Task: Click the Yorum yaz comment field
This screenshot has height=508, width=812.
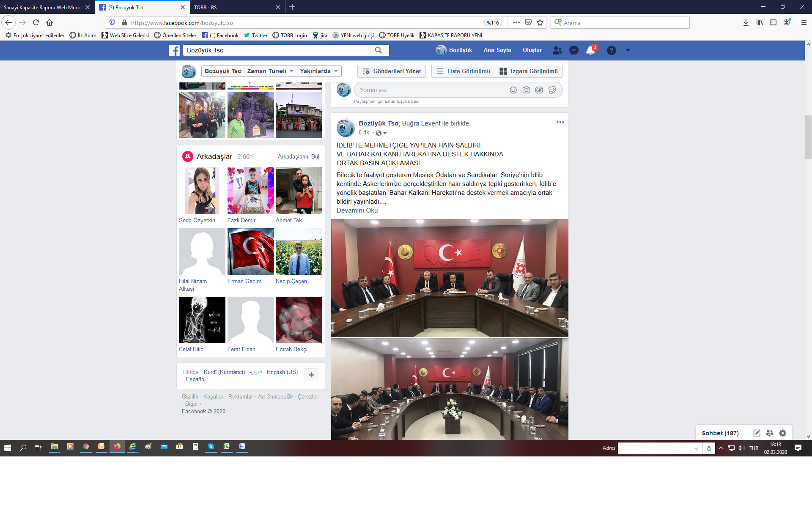Action: (431, 90)
